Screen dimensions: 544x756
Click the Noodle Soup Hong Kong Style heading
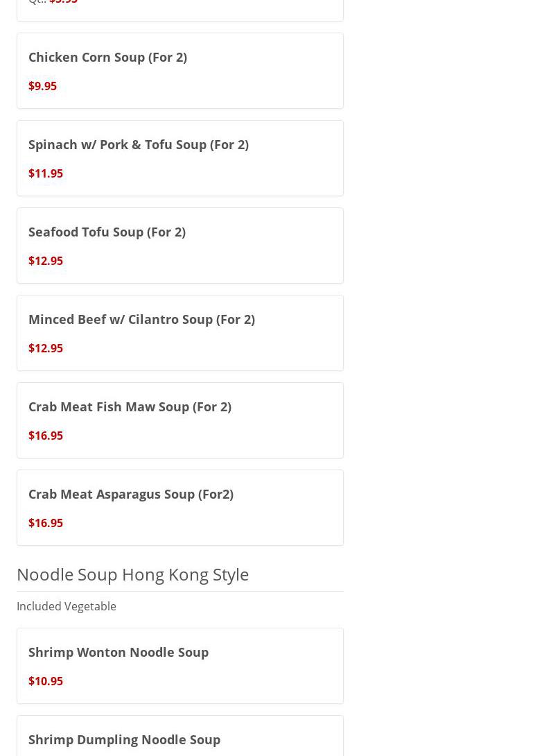132,574
